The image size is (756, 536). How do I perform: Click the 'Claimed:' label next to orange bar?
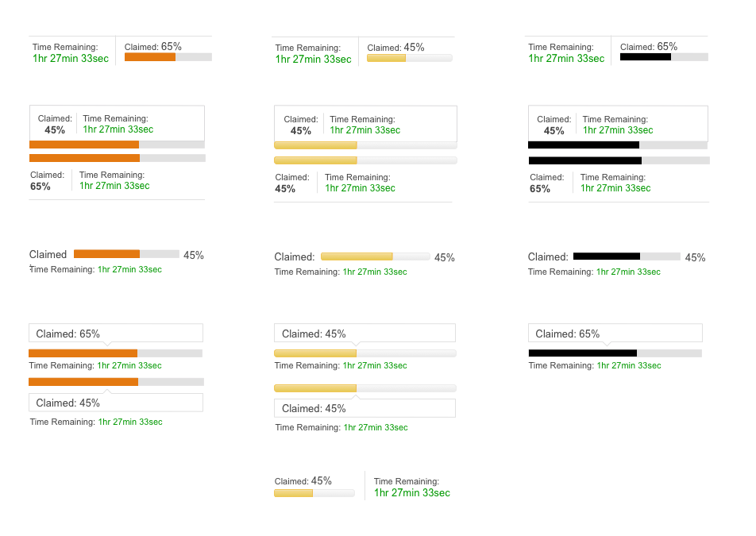48,254
